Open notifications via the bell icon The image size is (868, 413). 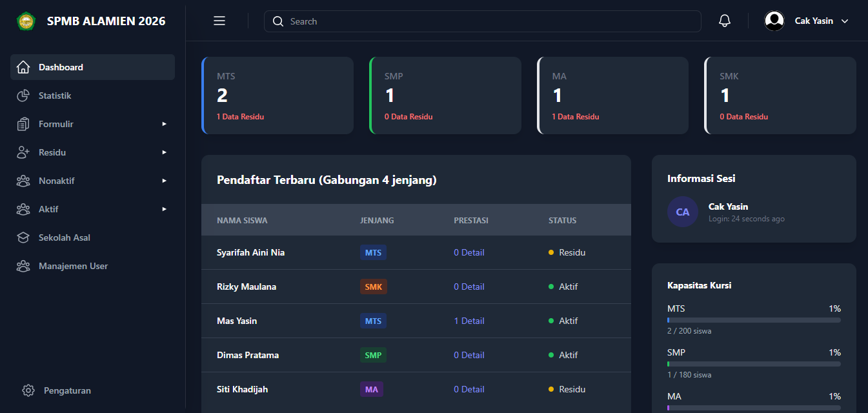[x=724, y=20]
